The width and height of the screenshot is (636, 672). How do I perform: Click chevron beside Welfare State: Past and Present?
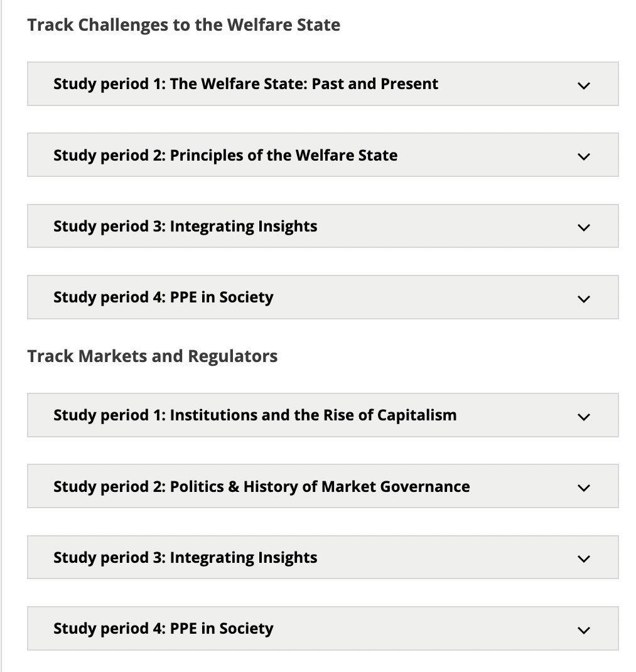coord(584,85)
